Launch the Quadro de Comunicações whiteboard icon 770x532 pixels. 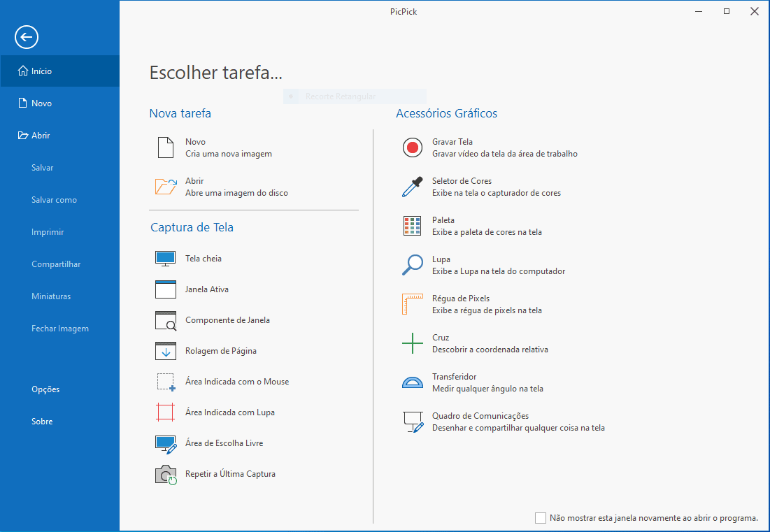coord(413,422)
